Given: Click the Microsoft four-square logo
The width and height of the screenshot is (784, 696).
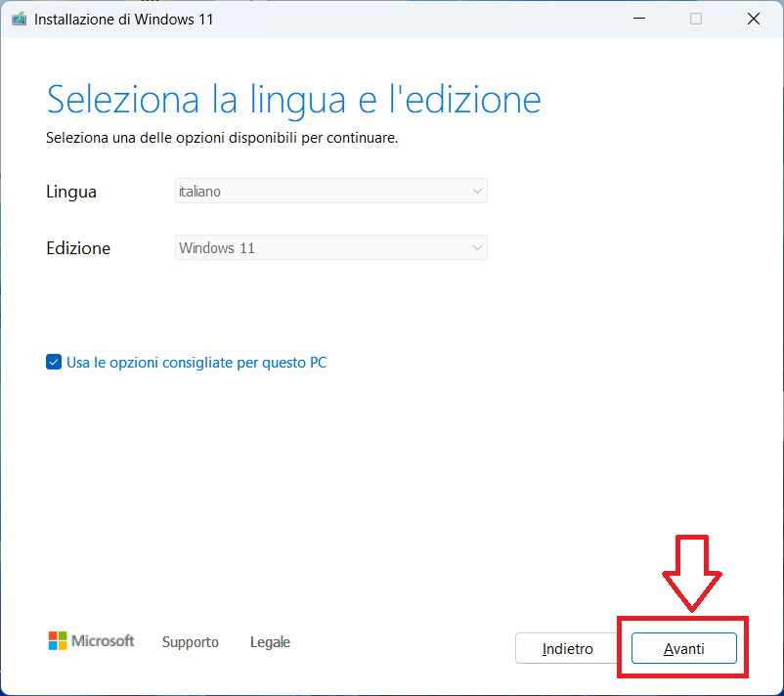Looking at the screenshot, I should coord(59,641).
